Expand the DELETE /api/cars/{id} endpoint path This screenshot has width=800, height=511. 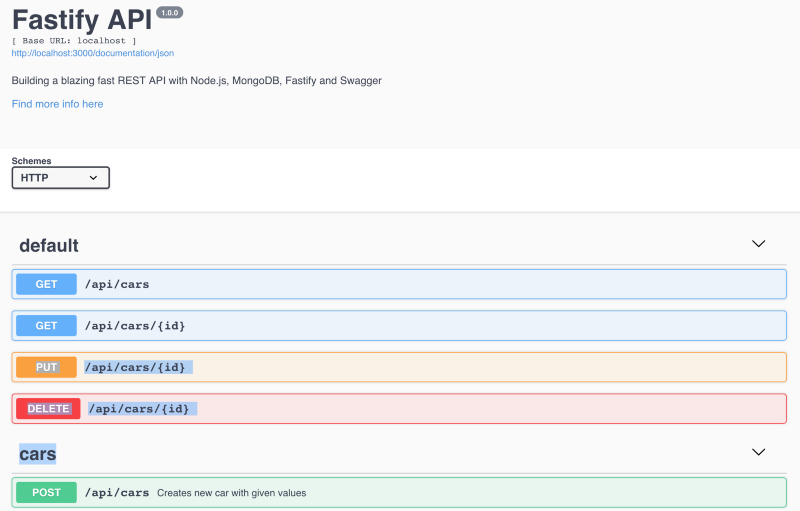tap(139, 408)
